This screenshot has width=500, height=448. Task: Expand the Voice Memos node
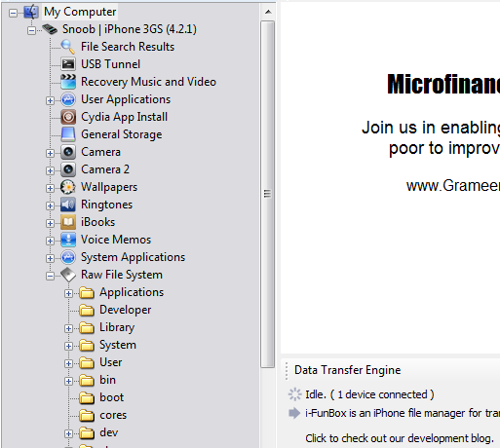click(x=50, y=241)
